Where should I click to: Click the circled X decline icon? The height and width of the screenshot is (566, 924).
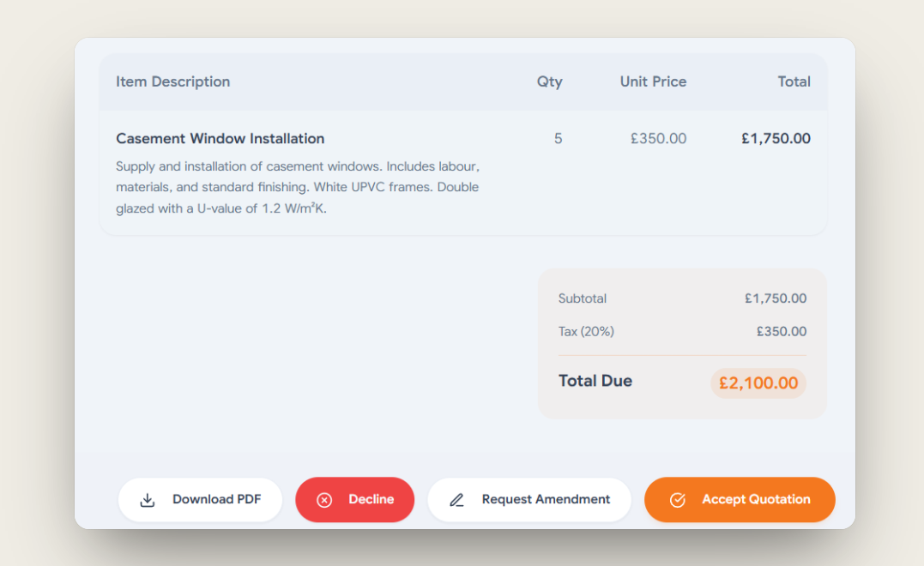point(324,500)
